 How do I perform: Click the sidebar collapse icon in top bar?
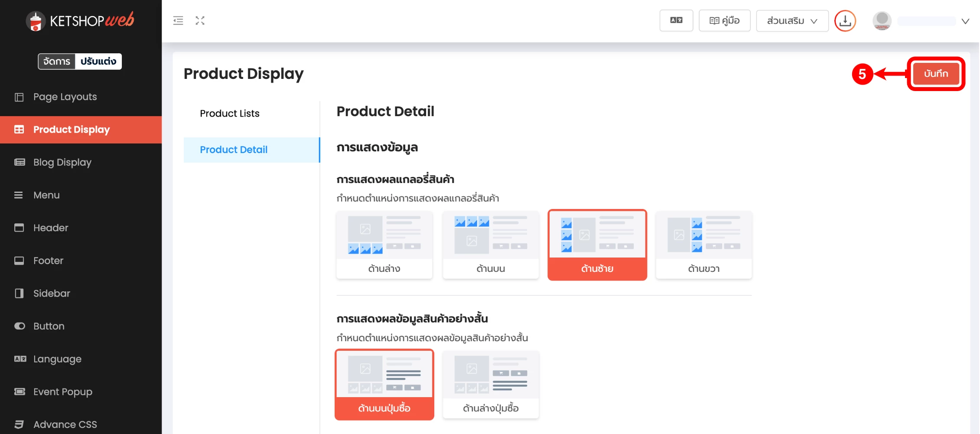click(178, 20)
